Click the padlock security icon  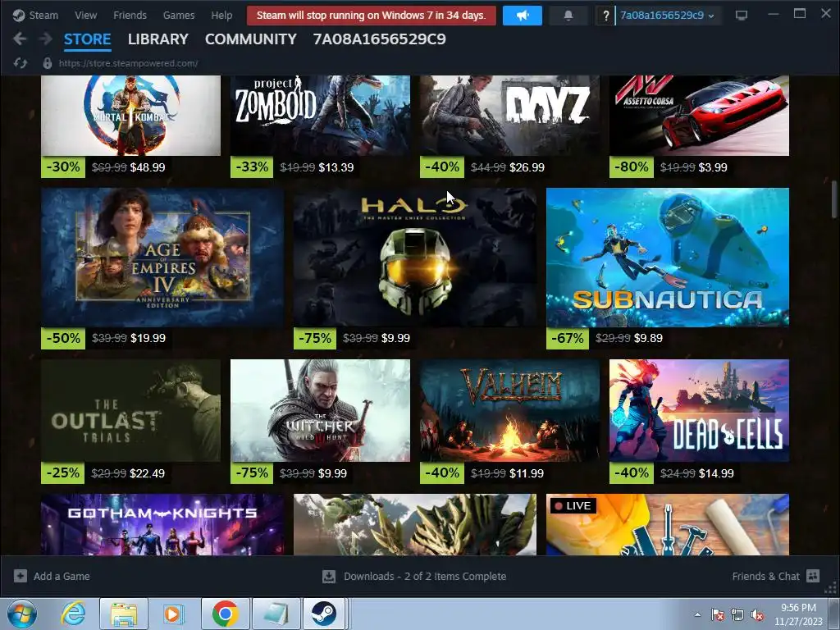tap(47, 63)
